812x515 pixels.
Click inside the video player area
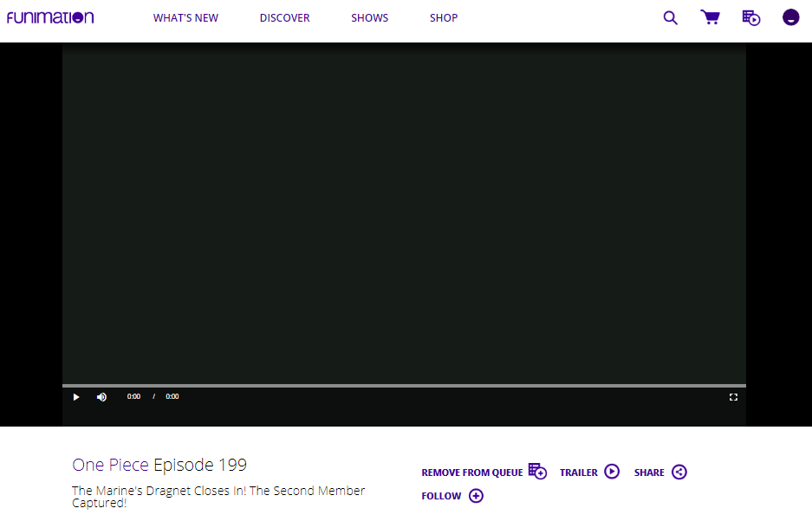(404, 213)
